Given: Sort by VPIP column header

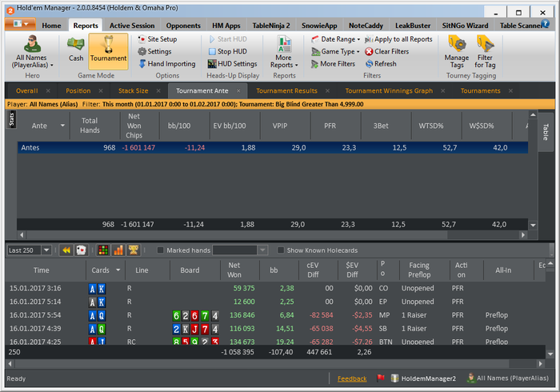Looking at the screenshot, I should tap(280, 126).
